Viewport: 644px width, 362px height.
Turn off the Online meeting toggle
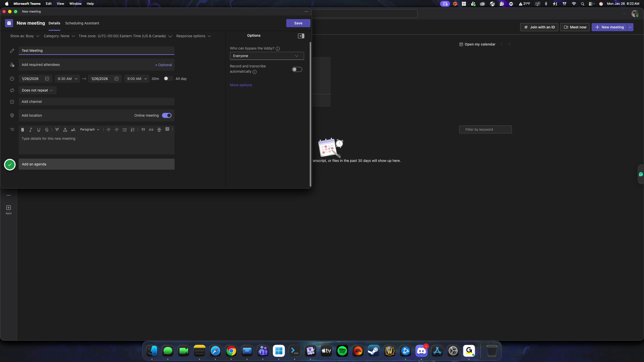[167, 115]
